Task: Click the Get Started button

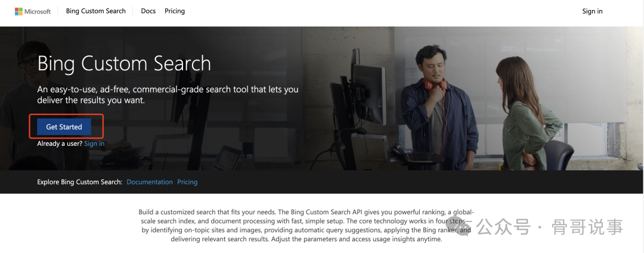Action: [x=64, y=127]
